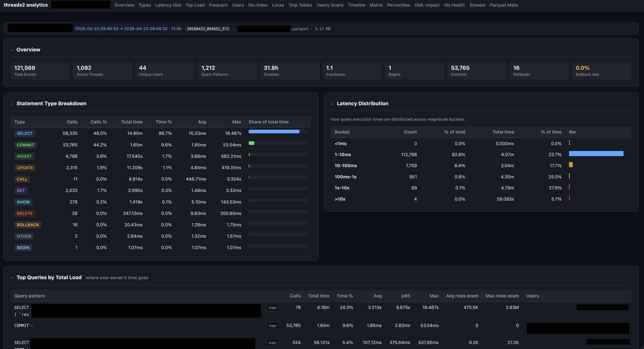644x349 pixels.
Task: Click the SELECT statement type badge
Action: coord(24,133)
